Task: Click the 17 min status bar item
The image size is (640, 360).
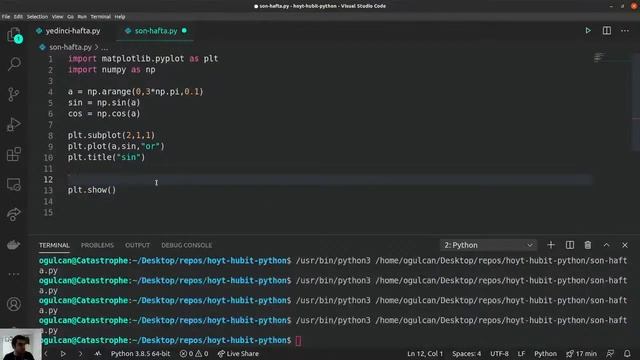Action: click(x=581, y=353)
